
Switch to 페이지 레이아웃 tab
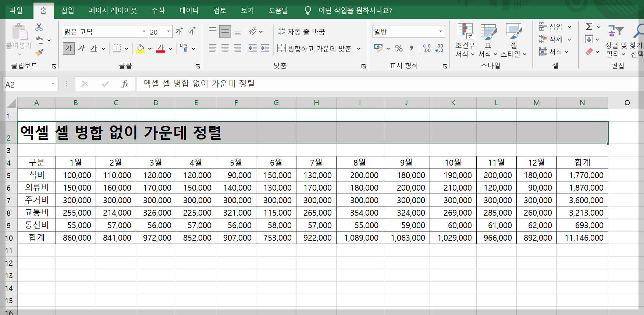113,10
